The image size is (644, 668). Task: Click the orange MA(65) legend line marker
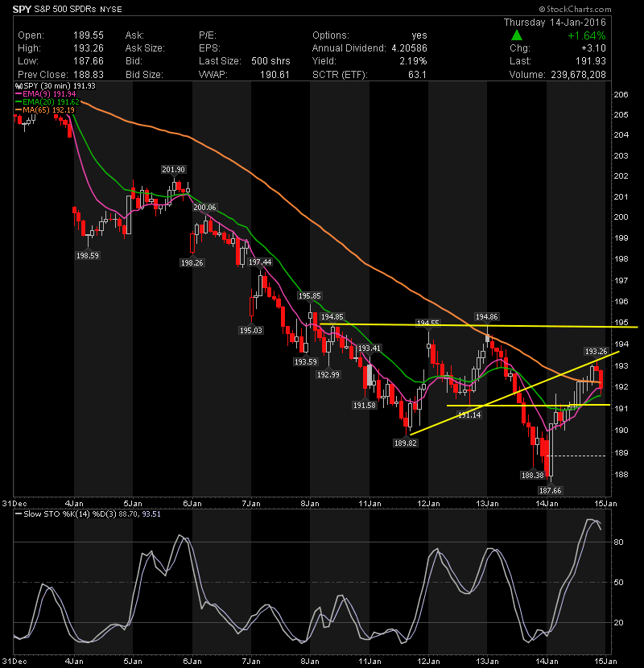coord(19,110)
